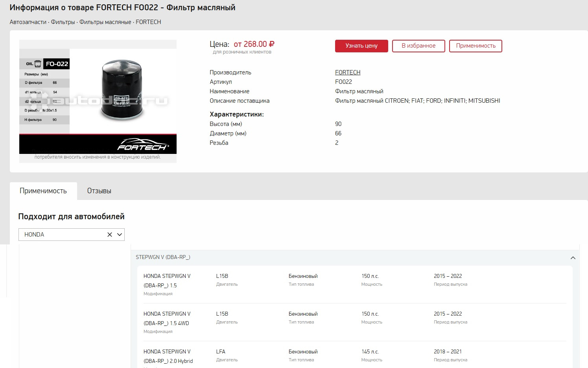Select the Применимость tab

(x=43, y=191)
